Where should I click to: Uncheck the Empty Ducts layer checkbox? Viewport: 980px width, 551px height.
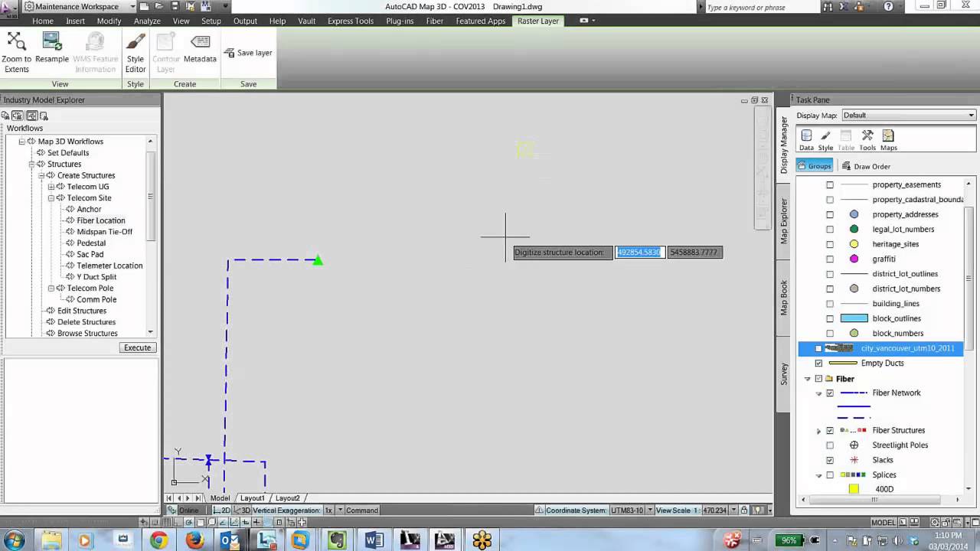pos(818,364)
